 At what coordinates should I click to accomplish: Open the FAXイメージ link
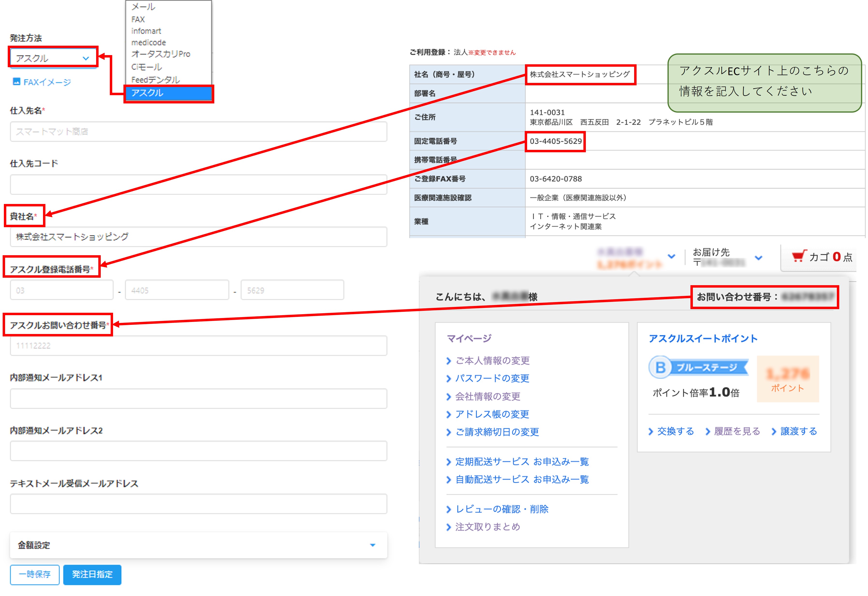(x=47, y=82)
